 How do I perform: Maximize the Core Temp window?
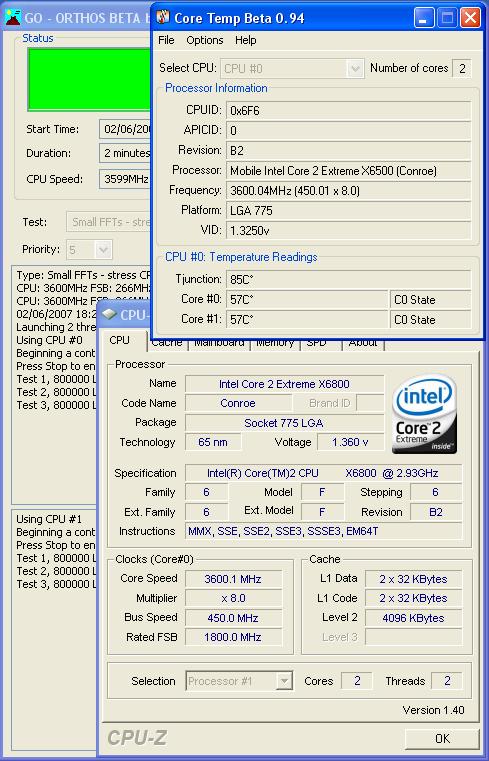tap(447, 18)
